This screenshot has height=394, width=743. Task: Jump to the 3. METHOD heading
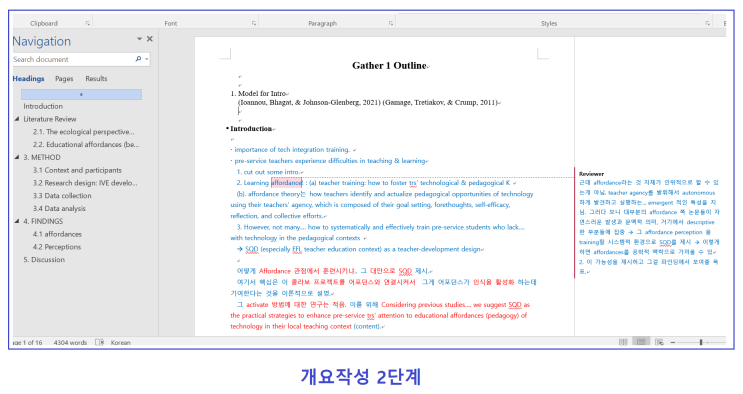pos(42,157)
